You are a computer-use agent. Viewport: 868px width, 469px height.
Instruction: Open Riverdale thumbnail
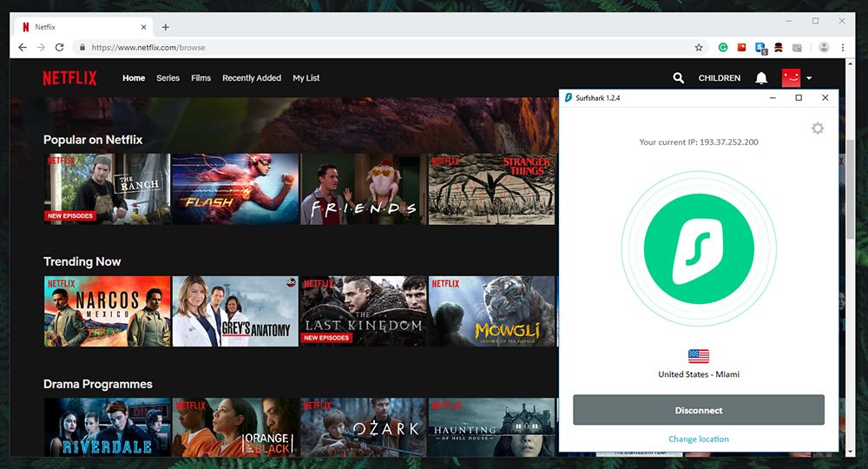[x=108, y=427]
